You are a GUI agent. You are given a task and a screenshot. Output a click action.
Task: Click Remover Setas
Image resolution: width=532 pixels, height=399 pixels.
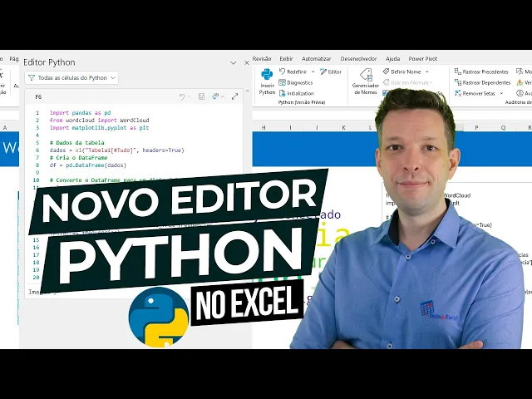[x=475, y=93]
